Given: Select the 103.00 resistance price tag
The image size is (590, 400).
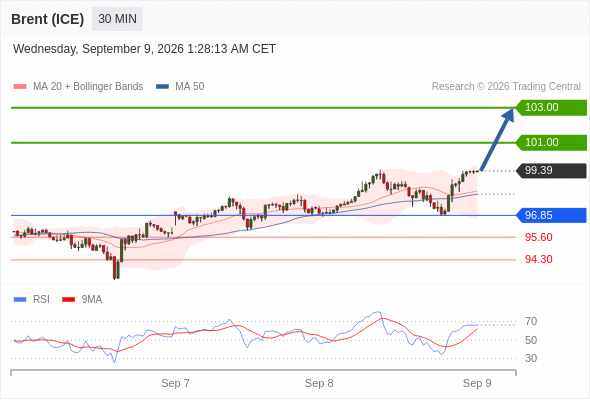Looking at the screenshot, I should (x=552, y=108).
